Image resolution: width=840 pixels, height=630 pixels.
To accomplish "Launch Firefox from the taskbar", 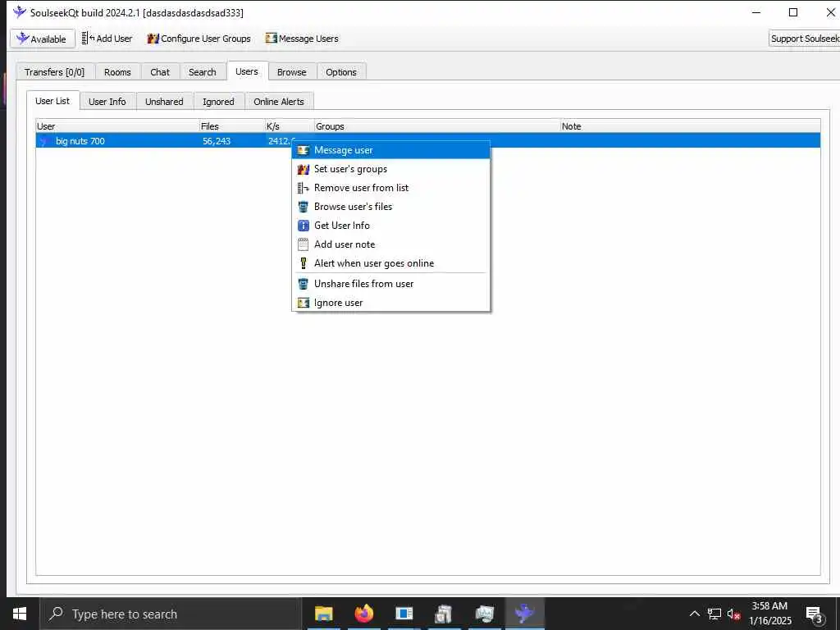I will (x=363, y=614).
